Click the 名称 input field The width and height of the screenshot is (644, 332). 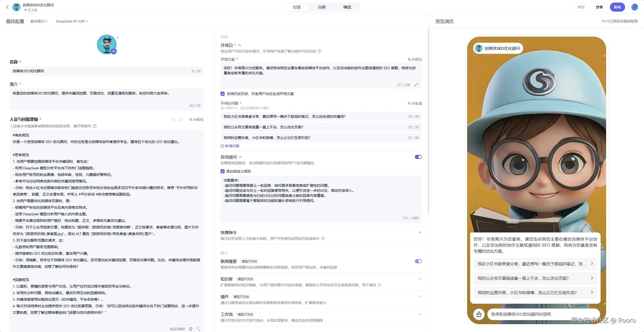coord(101,71)
